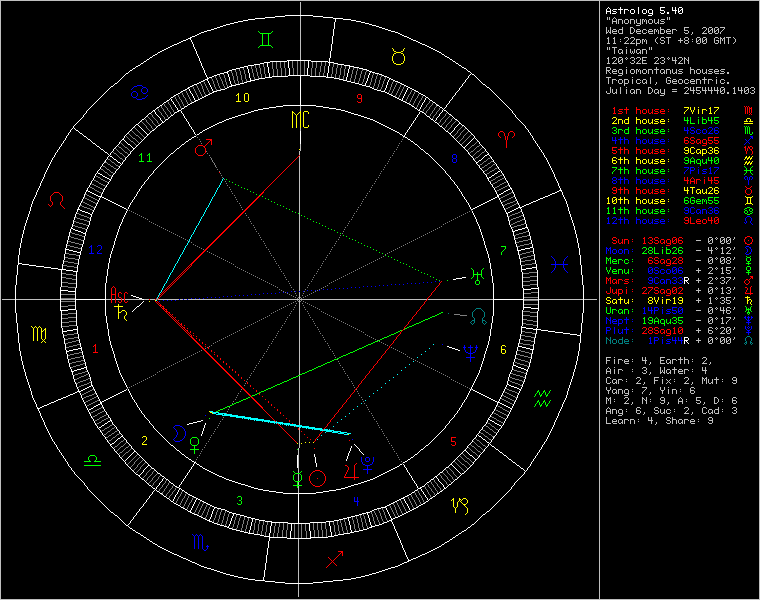The image size is (760, 600).
Task: Click the Asc ascendant label
Action: (x=119, y=295)
